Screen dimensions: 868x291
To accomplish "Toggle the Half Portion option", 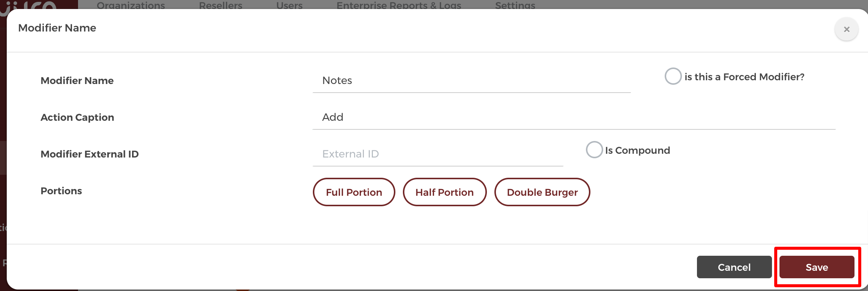I will point(444,192).
